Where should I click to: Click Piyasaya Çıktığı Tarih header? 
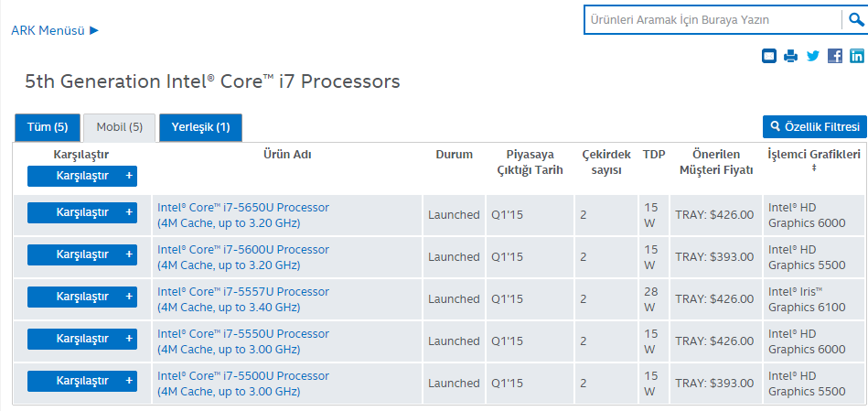tap(530, 162)
